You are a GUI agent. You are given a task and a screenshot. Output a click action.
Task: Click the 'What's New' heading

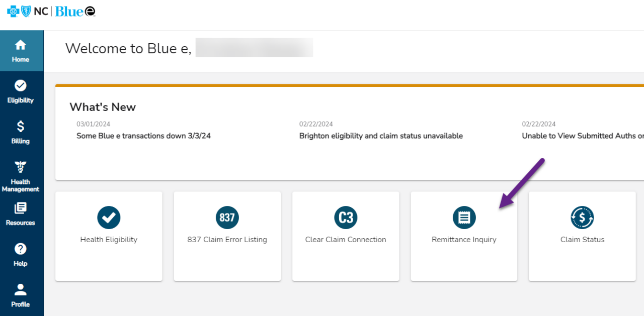tap(103, 107)
